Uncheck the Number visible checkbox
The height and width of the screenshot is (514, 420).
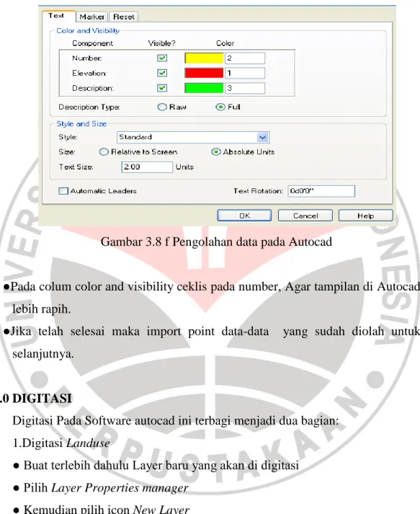click(x=162, y=58)
